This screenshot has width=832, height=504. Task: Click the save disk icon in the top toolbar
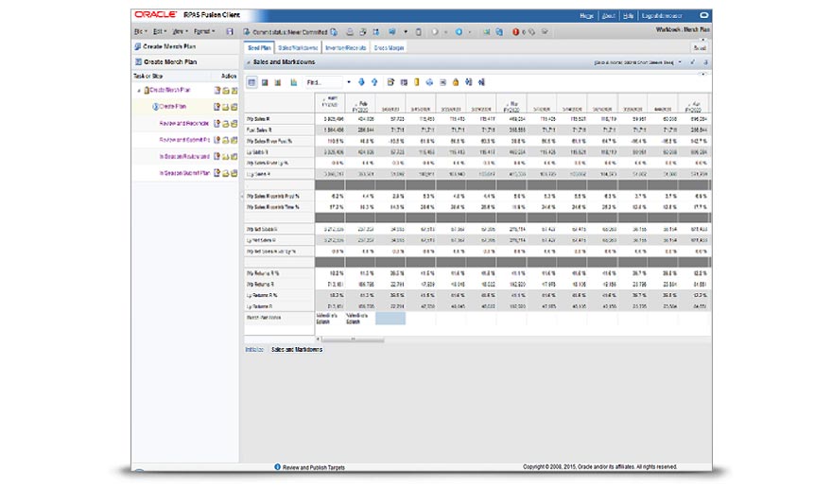coord(230,31)
